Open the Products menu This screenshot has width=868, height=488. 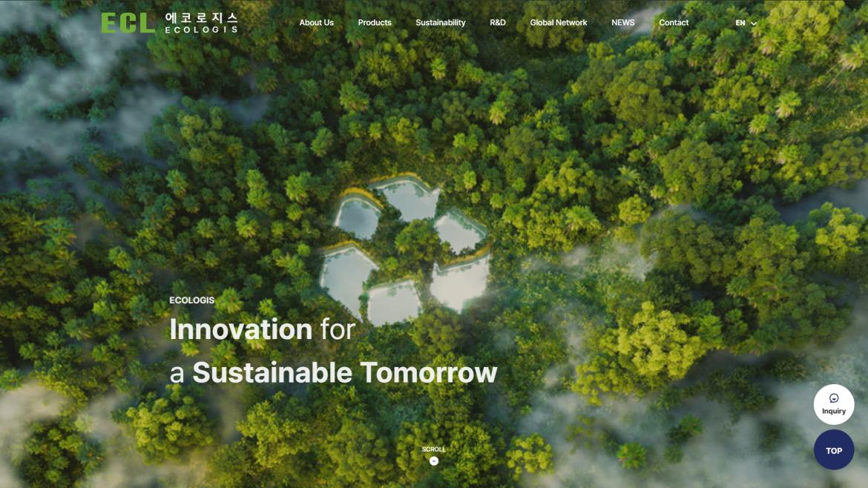pyautogui.click(x=375, y=23)
